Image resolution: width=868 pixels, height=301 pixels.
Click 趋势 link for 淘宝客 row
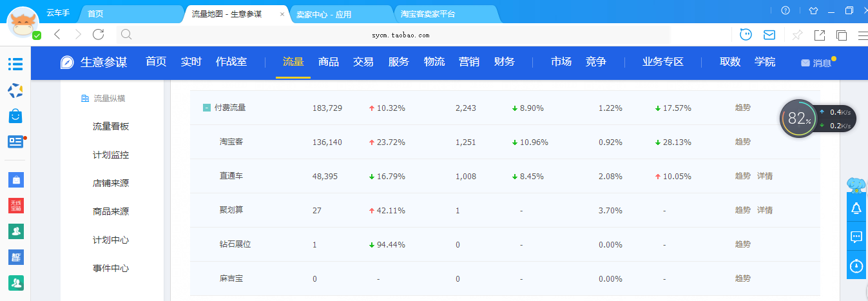coord(742,142)
